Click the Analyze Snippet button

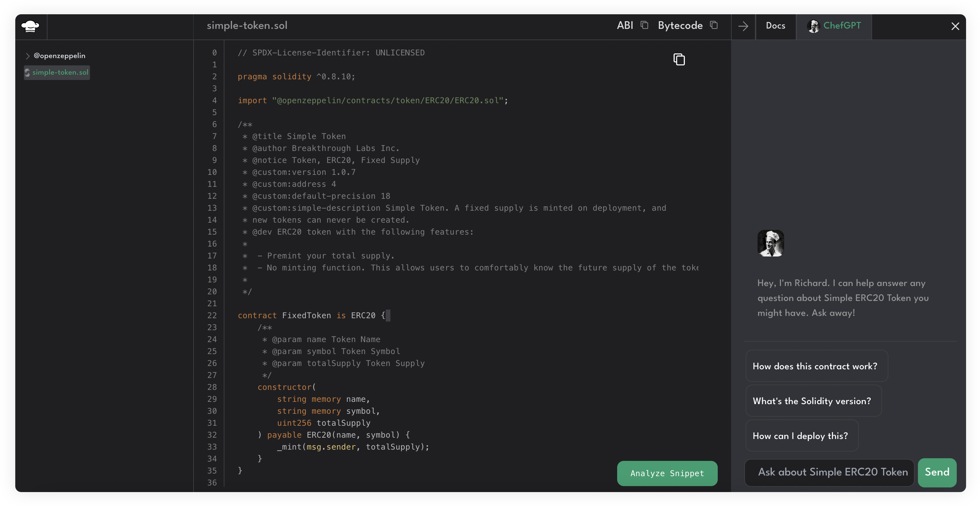click(x=667, y=473)
